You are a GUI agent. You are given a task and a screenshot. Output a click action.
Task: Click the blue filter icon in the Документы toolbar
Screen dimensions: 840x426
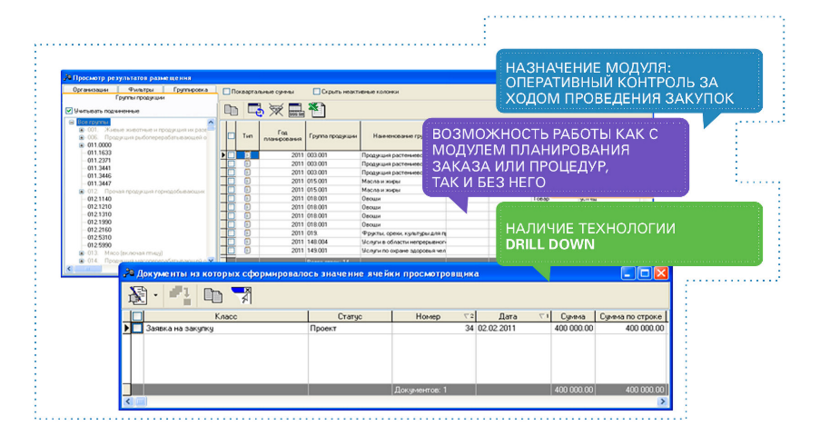pos(241,295)
